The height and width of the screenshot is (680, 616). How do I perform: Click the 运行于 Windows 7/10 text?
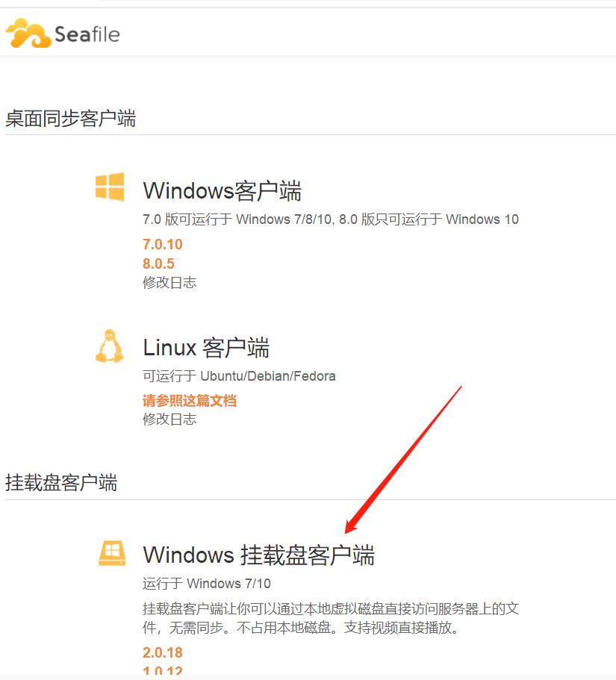click(207, 583)
